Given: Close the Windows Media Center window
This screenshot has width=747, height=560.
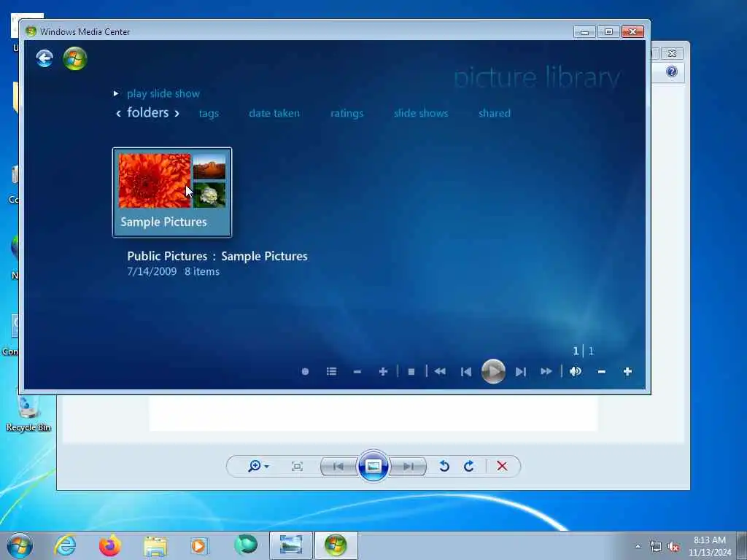Looking at the screenshot, I should (x=632, y=32).
